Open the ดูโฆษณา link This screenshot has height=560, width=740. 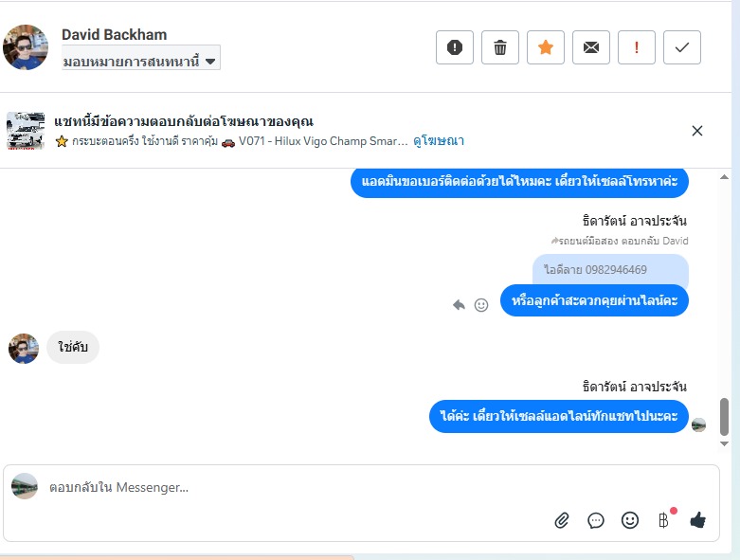(x=438, y=141)
